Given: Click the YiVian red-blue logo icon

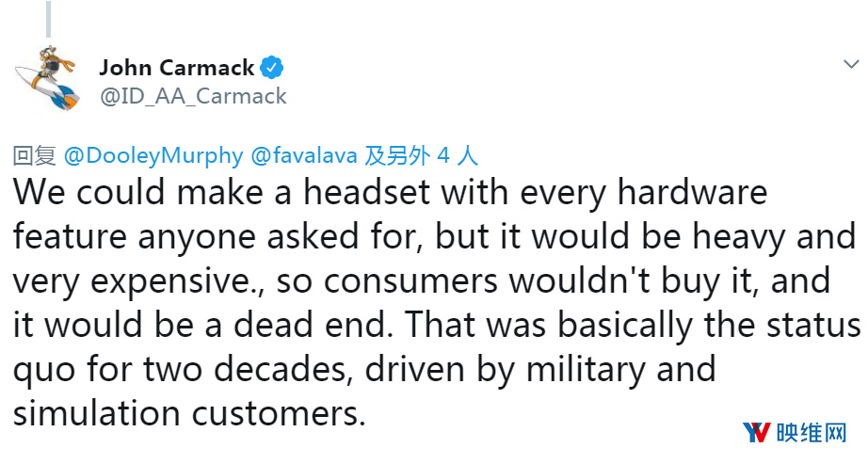Looking at the screenshot, I should pos(757,432).
